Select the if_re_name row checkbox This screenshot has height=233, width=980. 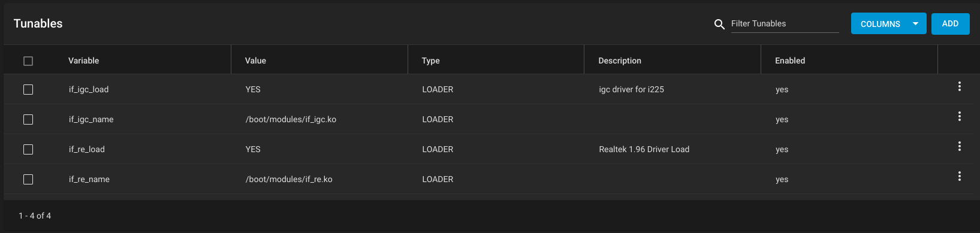tap(28, 179)
